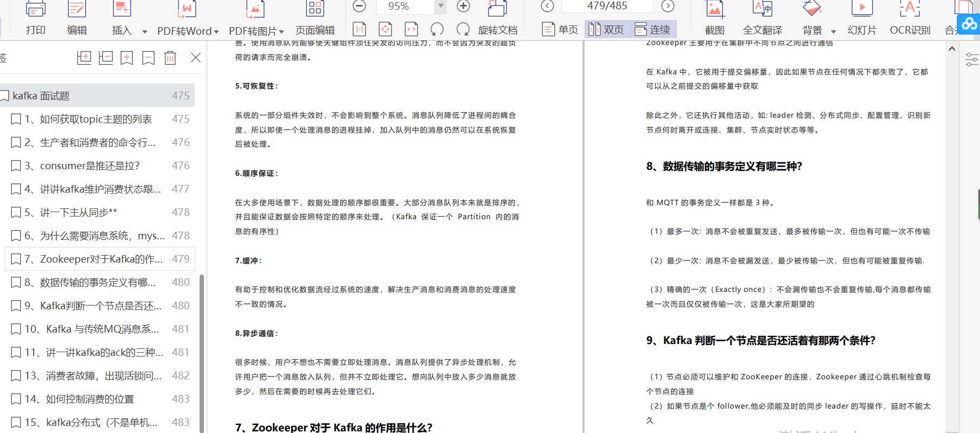Select bookmark '7、Zookeeper对于Kafka的作...'

[100, 259]
